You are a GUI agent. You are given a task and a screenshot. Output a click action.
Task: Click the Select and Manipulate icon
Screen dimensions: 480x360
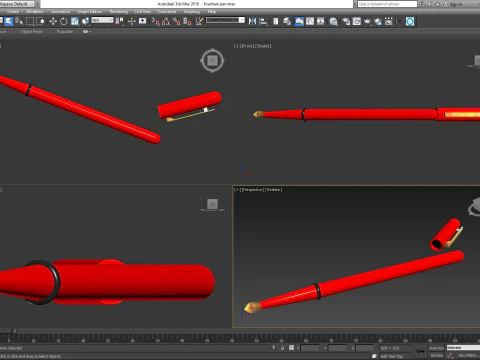coord(131,21)
